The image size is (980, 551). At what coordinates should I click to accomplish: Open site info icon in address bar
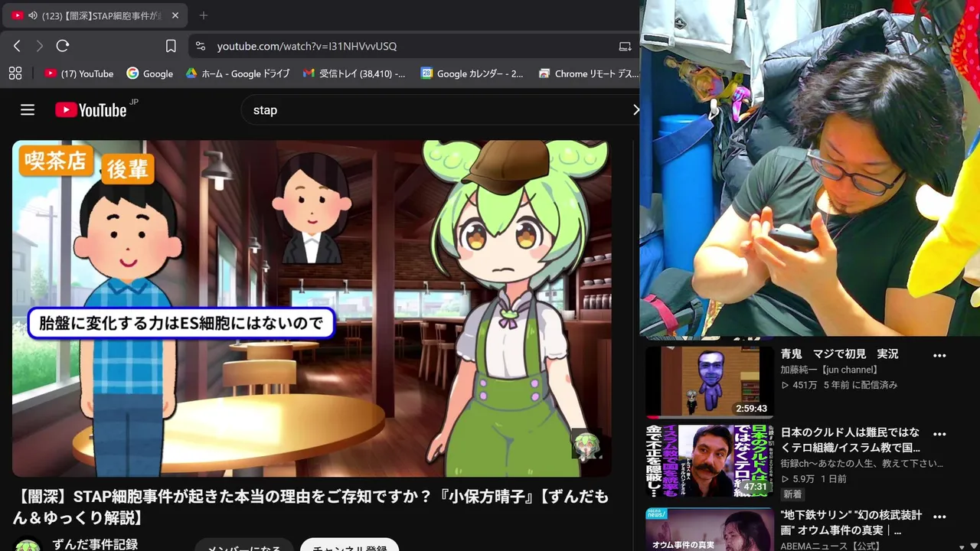[x=201, y=46]
